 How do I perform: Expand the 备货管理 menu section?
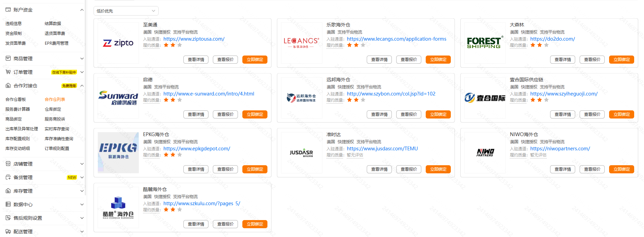82,177
